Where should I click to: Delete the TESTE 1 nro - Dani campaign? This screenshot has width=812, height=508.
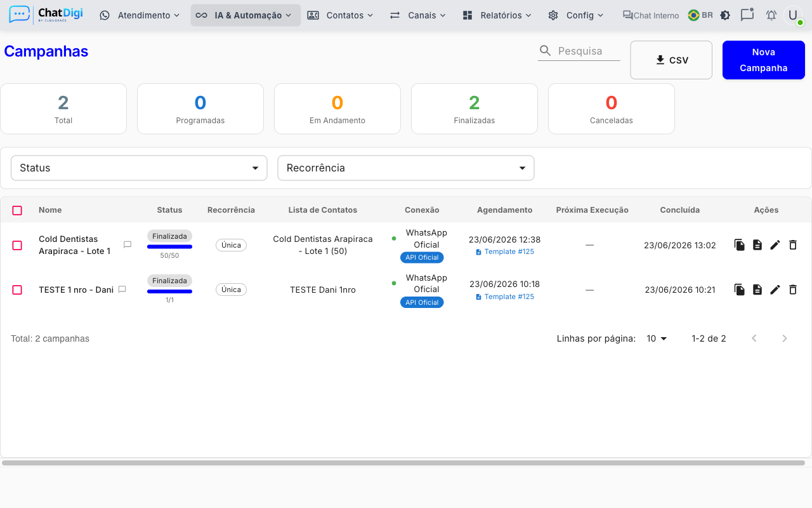click(793, 290)
